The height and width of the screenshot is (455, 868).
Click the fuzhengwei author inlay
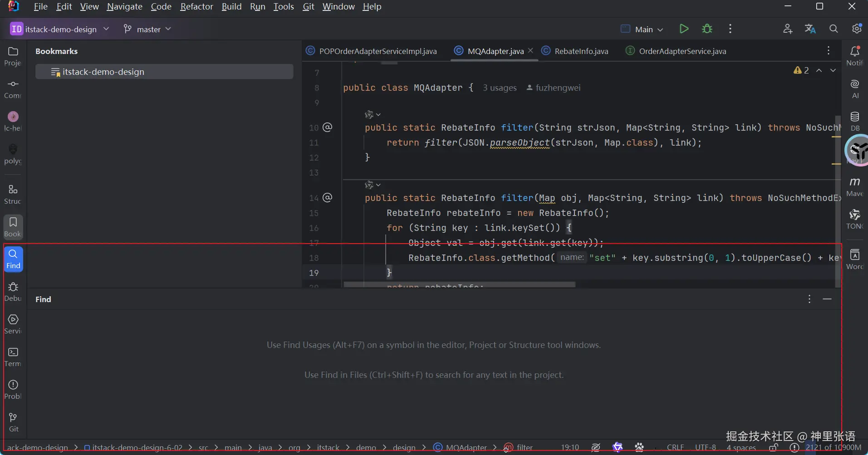point(554,88)
